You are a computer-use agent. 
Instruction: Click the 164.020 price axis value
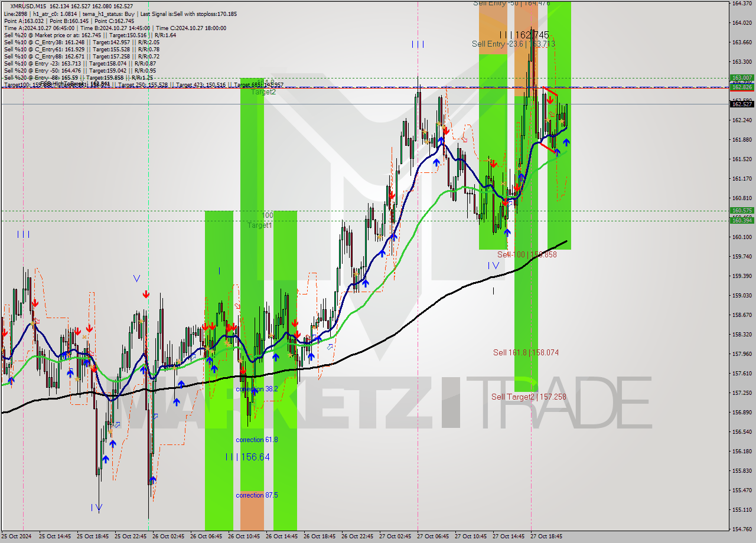point(742,22)
